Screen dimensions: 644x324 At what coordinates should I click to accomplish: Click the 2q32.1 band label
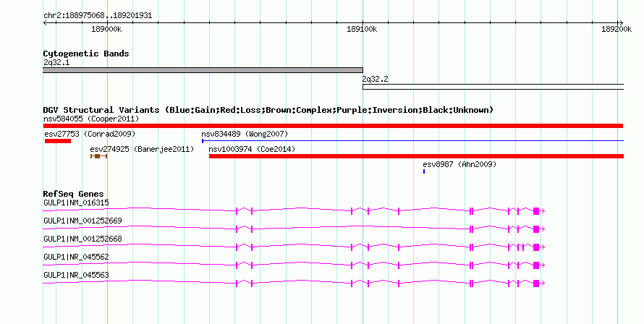point(56,63)
